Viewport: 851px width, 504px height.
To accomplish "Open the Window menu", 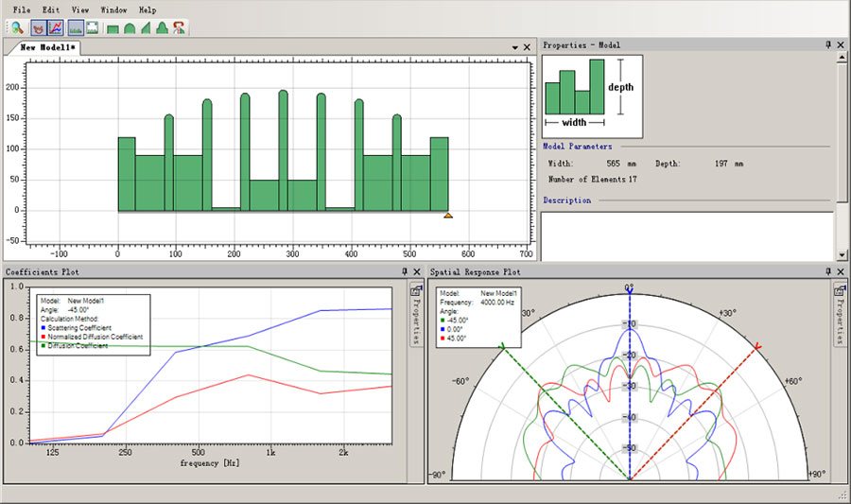I will tap(113, 9).
